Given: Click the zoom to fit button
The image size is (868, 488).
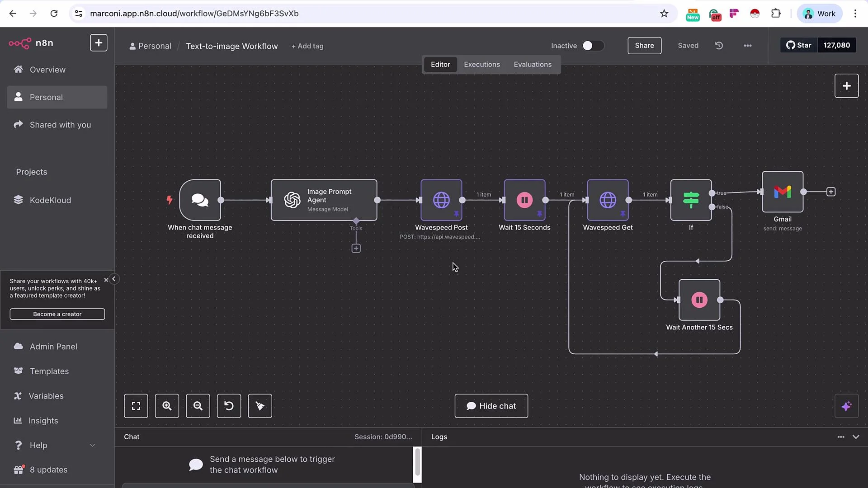Looking at the screenshot, I should (136, 406).
